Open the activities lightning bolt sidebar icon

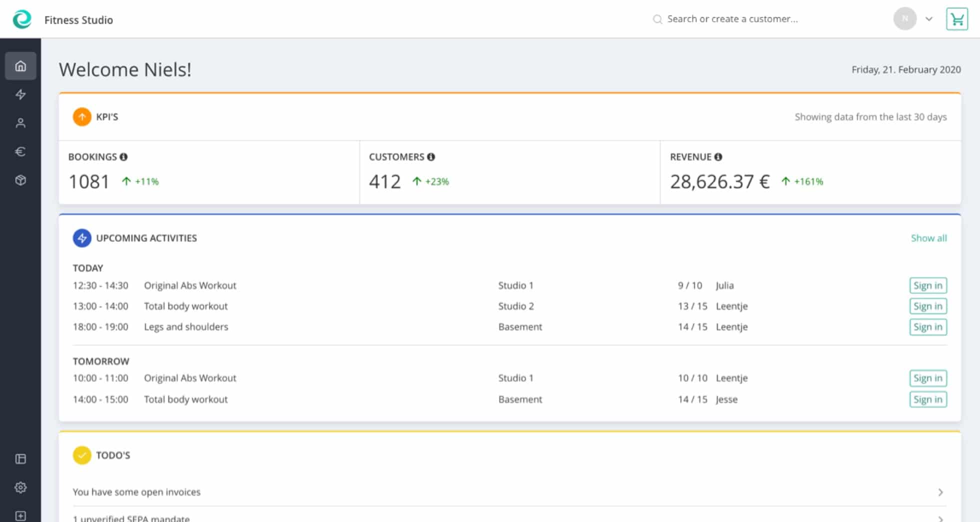[x=20, y=94]
